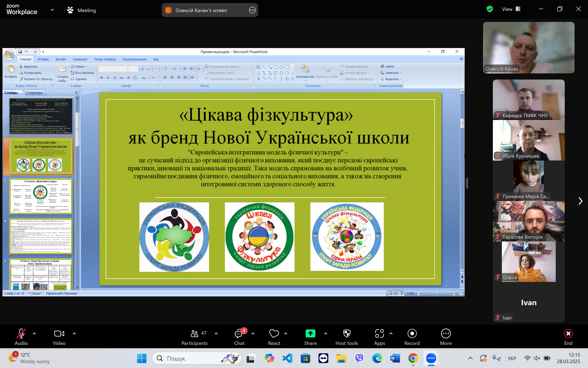Open screen share options ellipsis

[252, 10]
